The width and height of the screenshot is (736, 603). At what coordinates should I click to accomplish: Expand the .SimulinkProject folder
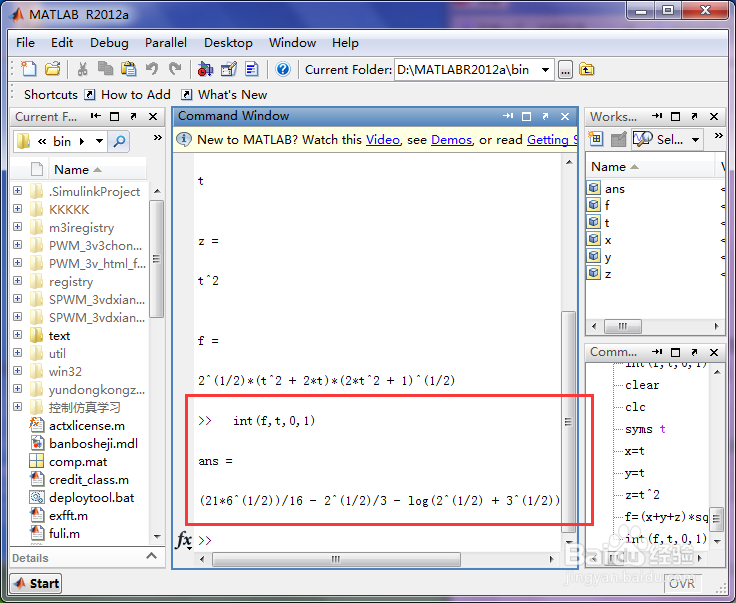point(17,191)
